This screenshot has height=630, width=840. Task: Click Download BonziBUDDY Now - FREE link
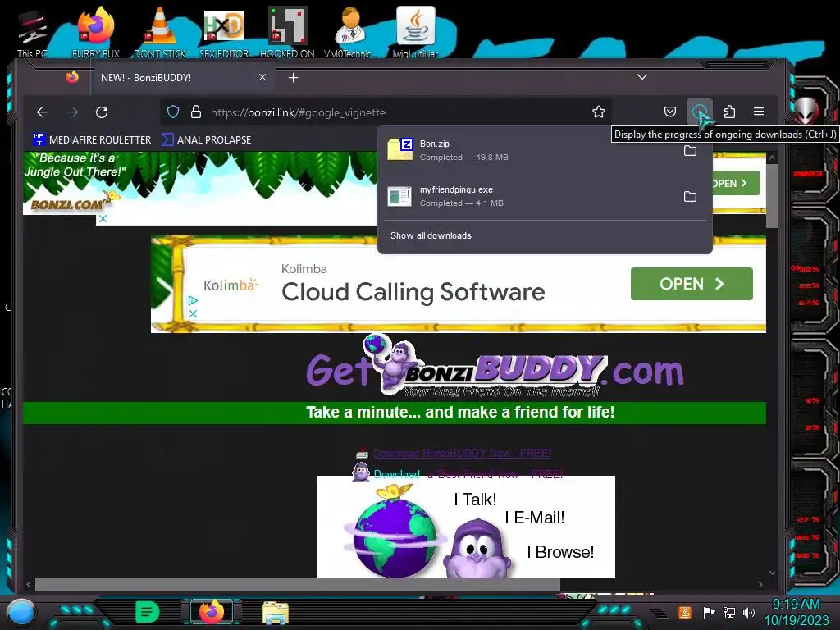click(462, 453)
